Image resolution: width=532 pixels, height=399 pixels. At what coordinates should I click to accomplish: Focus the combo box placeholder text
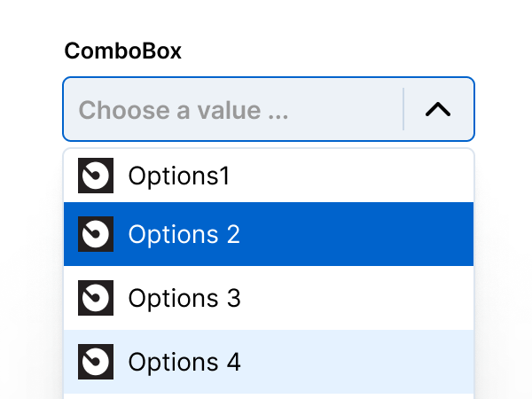183,111
